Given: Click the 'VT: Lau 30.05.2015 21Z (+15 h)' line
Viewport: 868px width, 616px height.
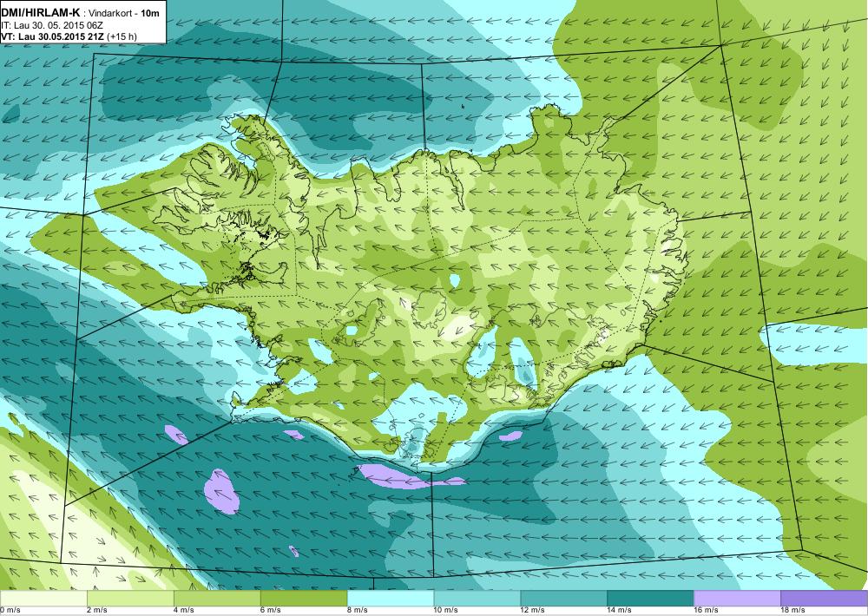Looking at the screenshot, I should click(69, 36).
